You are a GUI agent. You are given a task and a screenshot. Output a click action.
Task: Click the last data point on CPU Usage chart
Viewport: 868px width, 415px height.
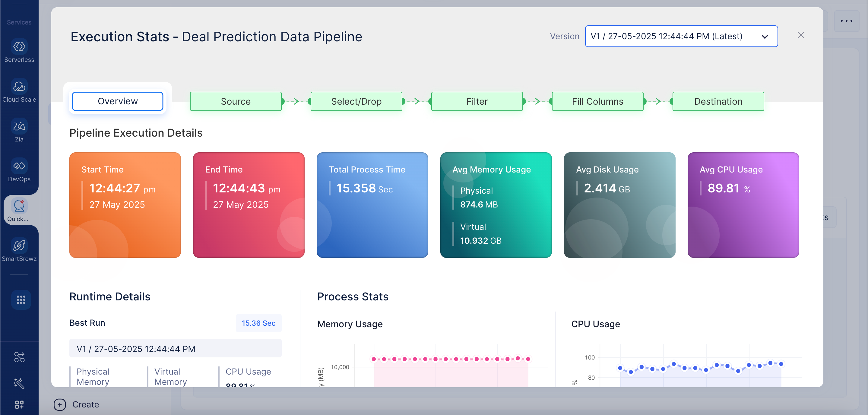781,364
